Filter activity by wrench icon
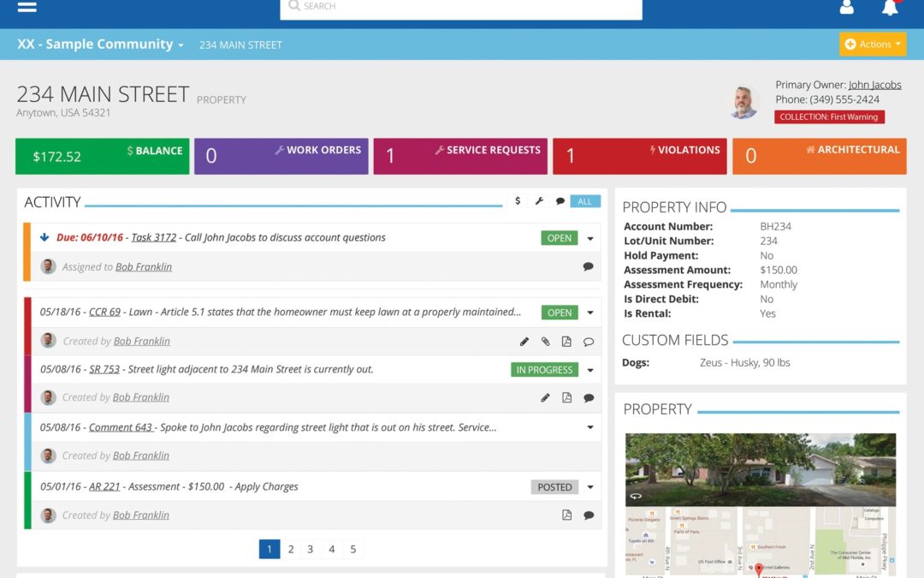Screen dimensions: 924x578 pyautogui.click(x=539, y=201)
